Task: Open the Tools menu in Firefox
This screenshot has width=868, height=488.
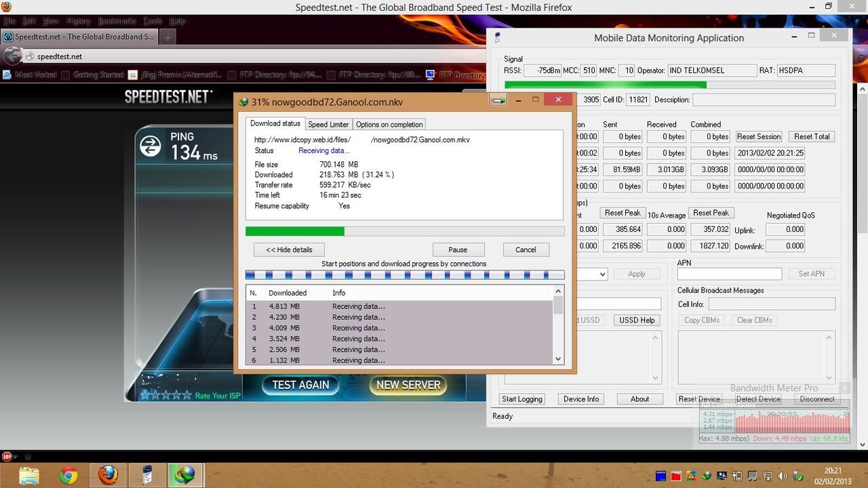Action: pos(153,22)
